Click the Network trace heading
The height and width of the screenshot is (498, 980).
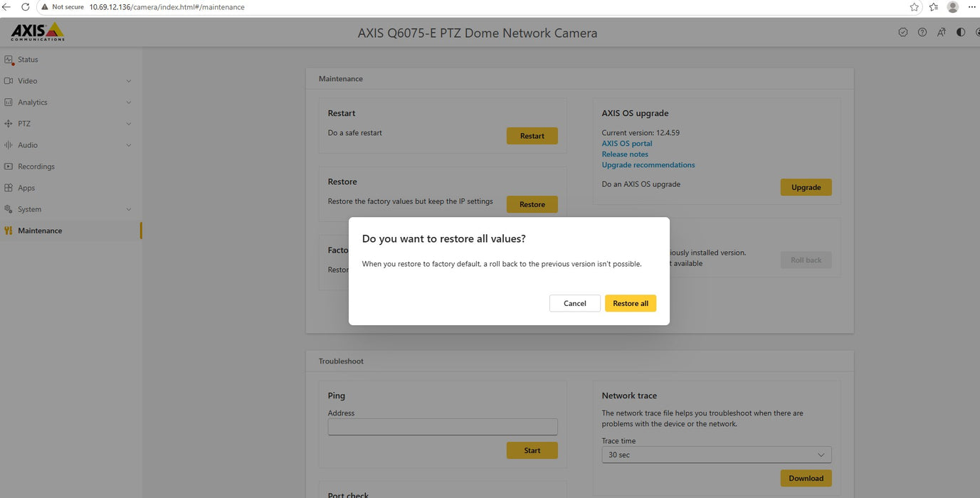629,396
